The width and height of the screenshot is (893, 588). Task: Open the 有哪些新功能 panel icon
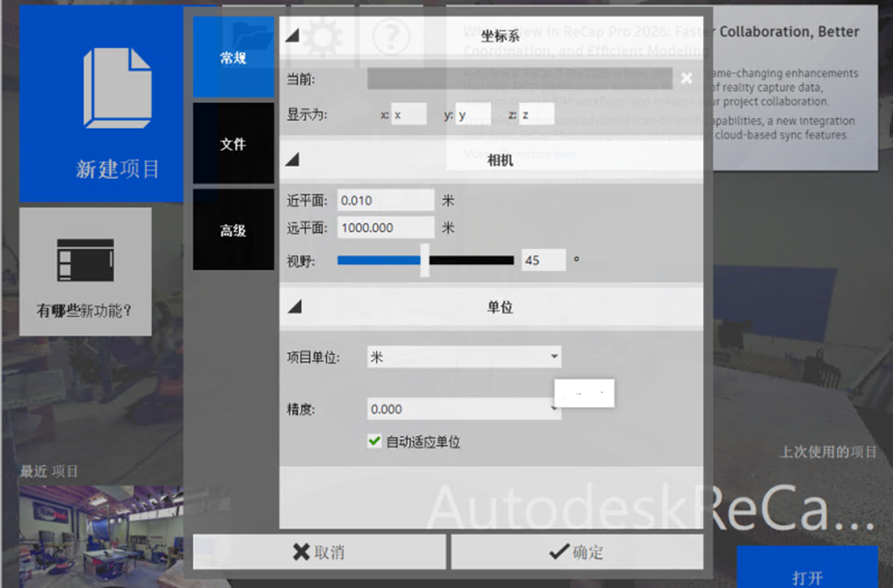[86, 260]
